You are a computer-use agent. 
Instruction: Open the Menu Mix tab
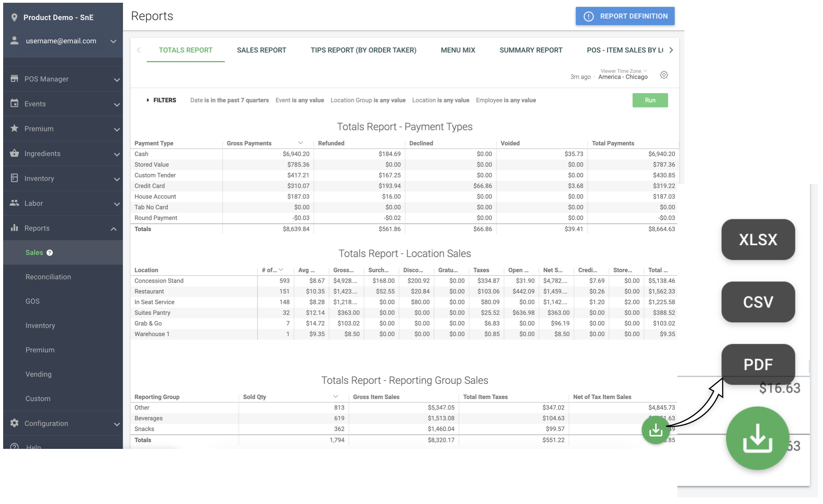click(x=458, y=50)
